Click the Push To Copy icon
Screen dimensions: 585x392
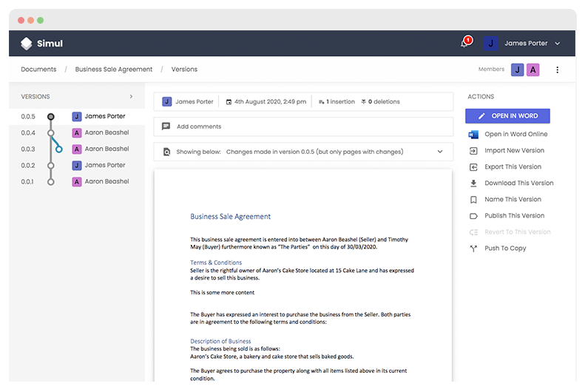pos(473,249)
